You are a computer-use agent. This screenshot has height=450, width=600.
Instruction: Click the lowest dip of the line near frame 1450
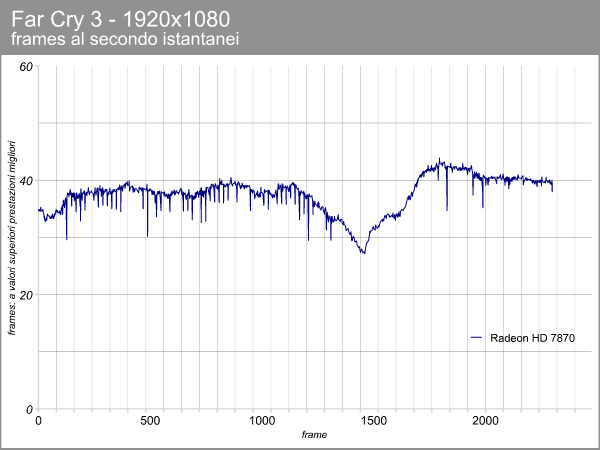point(364,253)
